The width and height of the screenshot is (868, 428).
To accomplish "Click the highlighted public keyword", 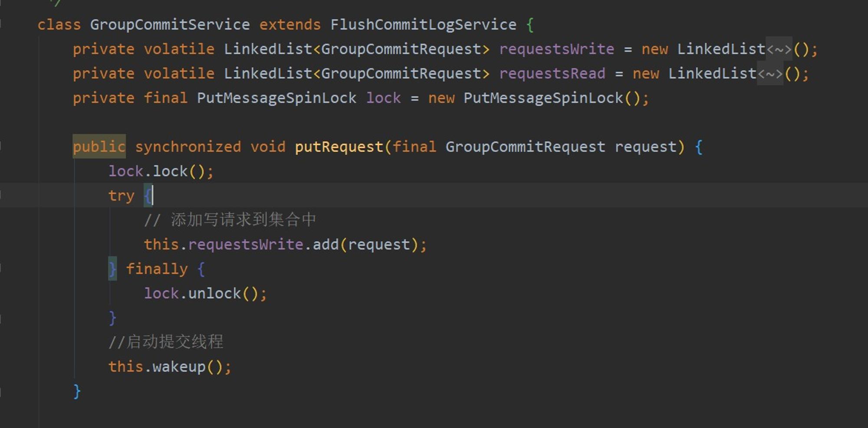I will pyautogui.click(x=99, y=147).
